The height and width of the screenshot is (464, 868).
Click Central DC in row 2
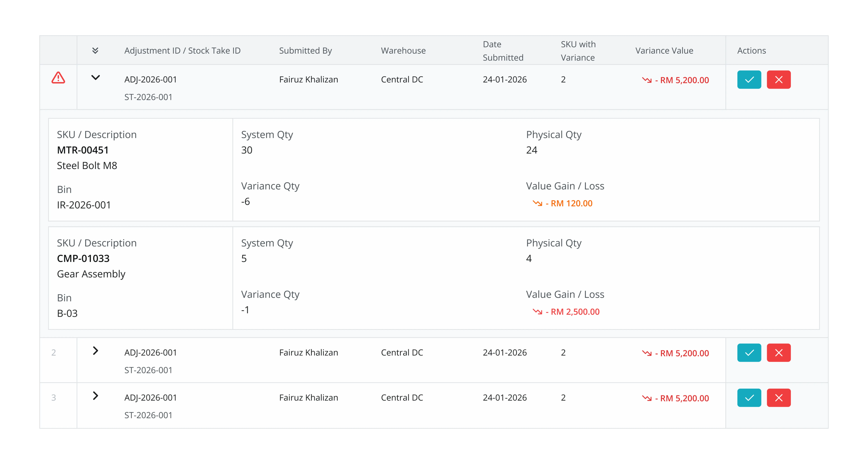coord(402,352)
